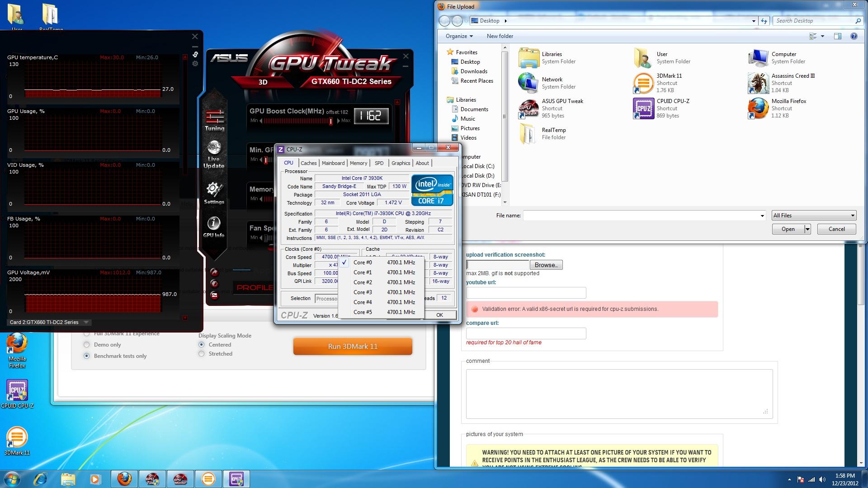Select CPUID CPU-Z shortcut in file dialog

click(661, 108)
